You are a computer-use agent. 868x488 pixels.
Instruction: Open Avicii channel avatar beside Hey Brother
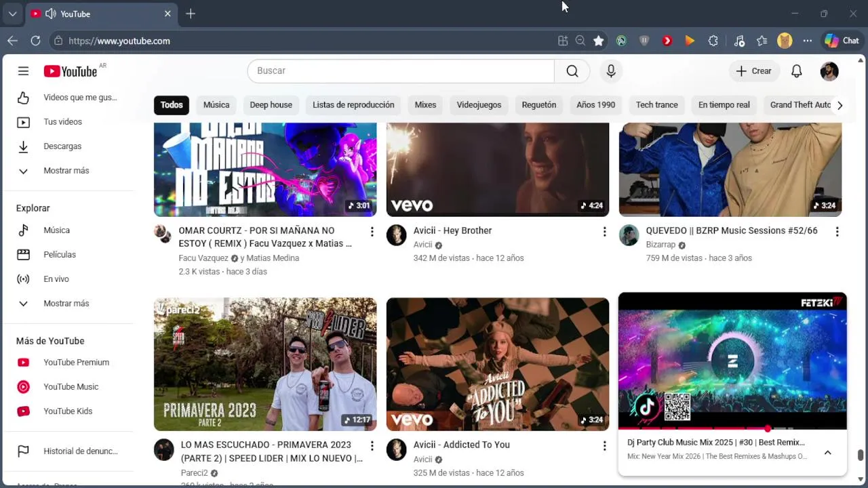tap(396, 235)
